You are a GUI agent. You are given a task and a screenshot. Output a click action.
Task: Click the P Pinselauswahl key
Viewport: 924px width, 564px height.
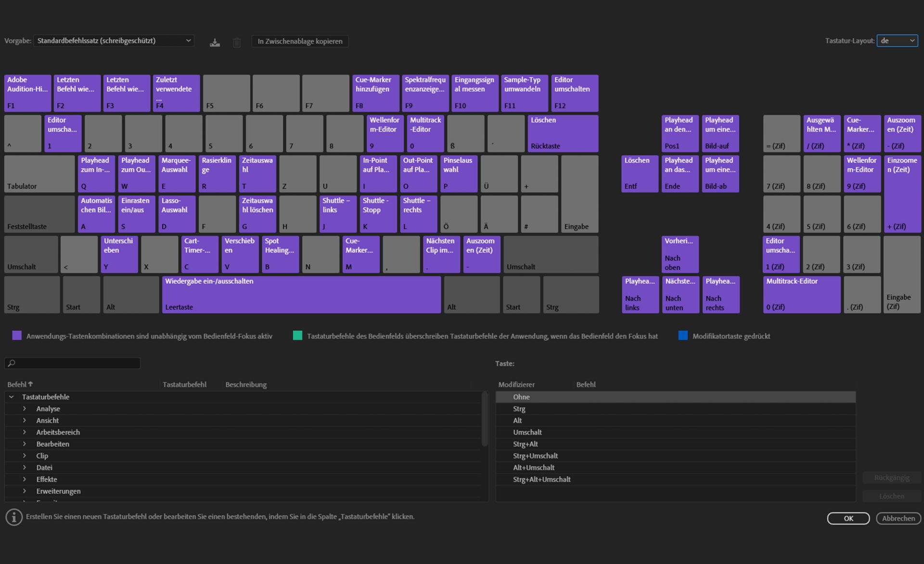459,174
